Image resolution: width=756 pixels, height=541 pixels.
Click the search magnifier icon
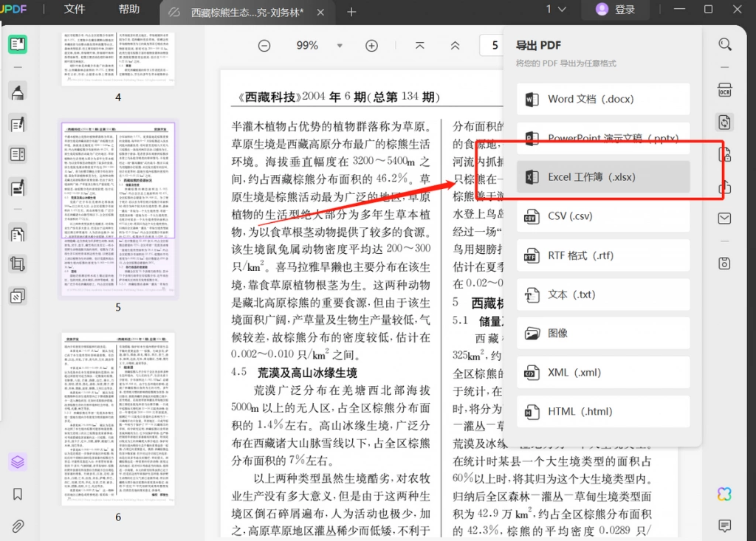pyautogui.click(x=725, y=45)
